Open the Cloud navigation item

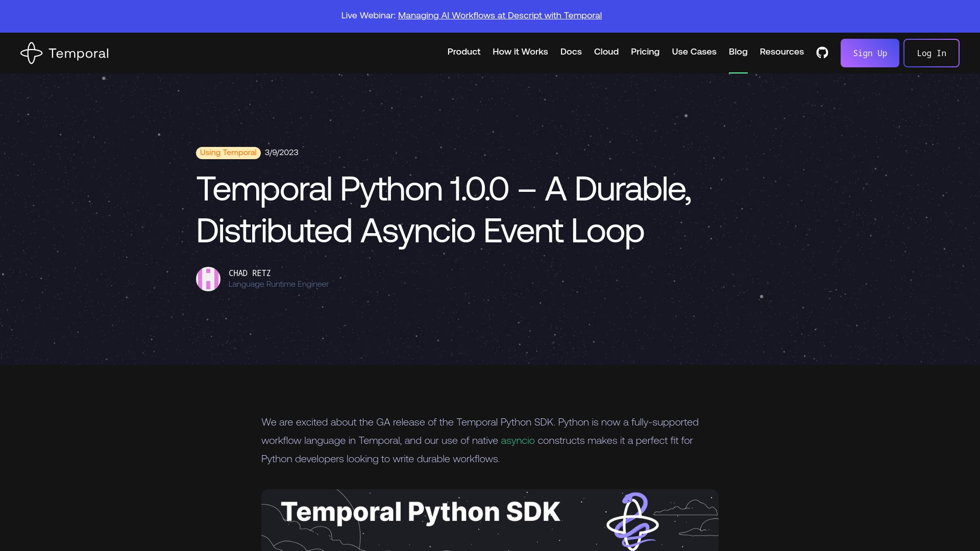coord(606,52)
